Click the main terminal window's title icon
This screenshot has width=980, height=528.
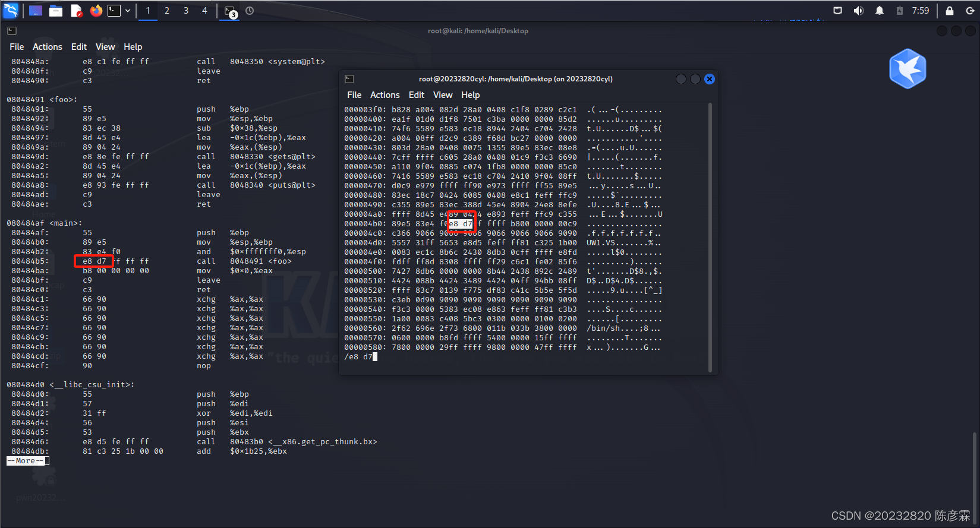(12, 31)
